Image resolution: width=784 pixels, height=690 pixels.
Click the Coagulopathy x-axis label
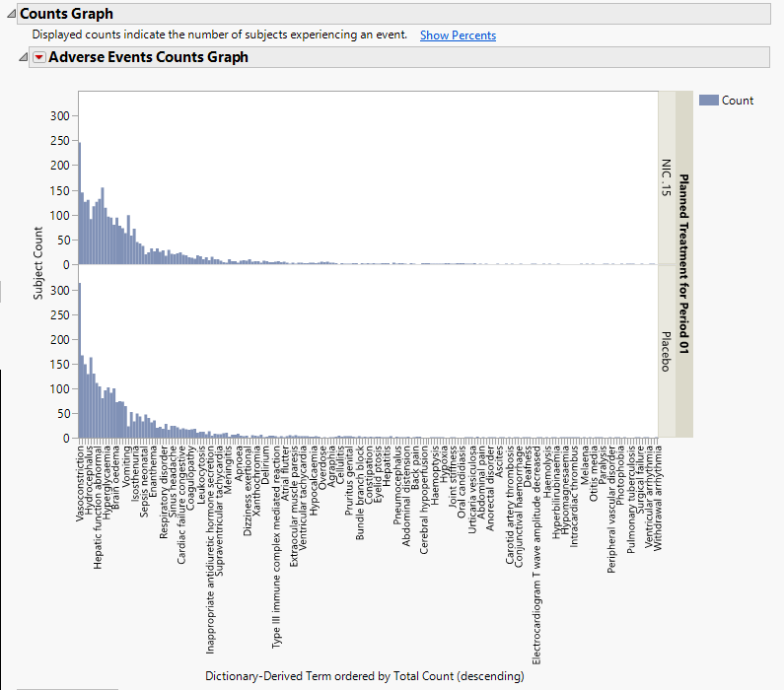(x=190, y=477)
